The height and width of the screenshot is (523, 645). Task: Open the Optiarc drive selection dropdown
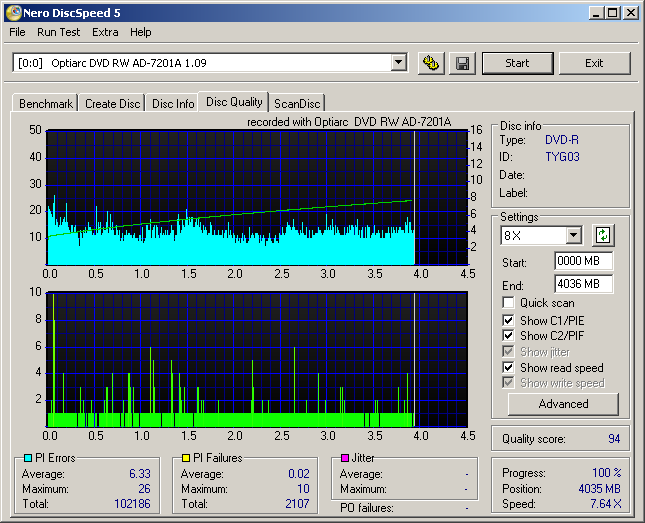click(398, 63)
